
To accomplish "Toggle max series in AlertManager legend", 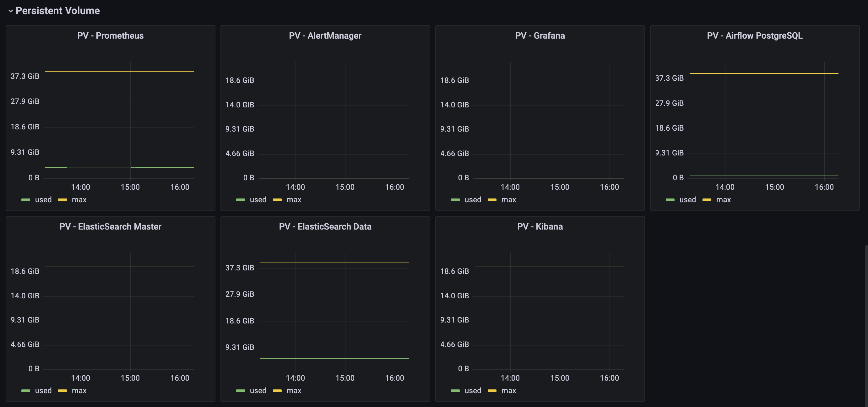I will (x=294, y=200).
